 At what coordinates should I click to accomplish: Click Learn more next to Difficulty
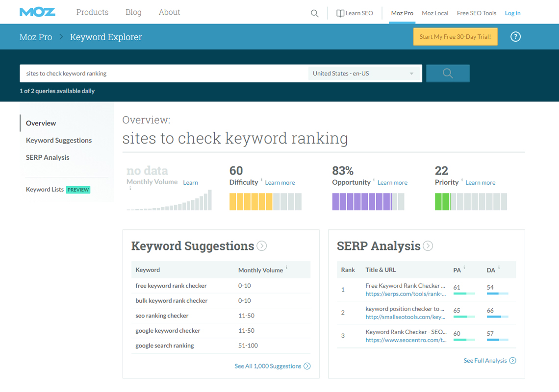(280, 182)
